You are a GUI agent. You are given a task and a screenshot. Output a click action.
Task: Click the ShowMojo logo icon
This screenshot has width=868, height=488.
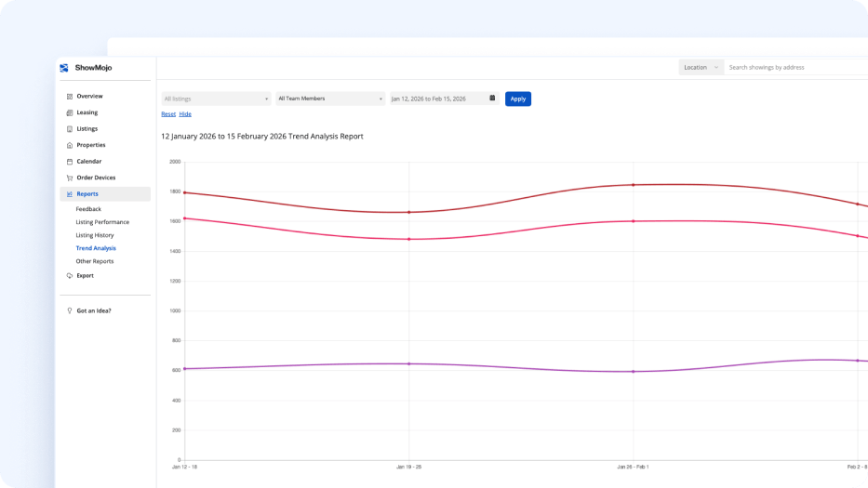click(x=64, y=68)
